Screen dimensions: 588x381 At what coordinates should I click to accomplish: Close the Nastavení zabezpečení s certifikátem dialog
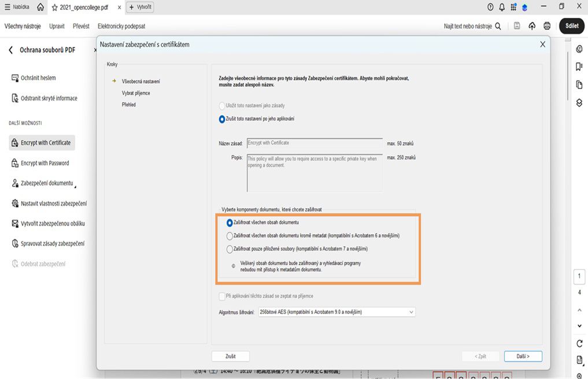click(x=543, y=45)
